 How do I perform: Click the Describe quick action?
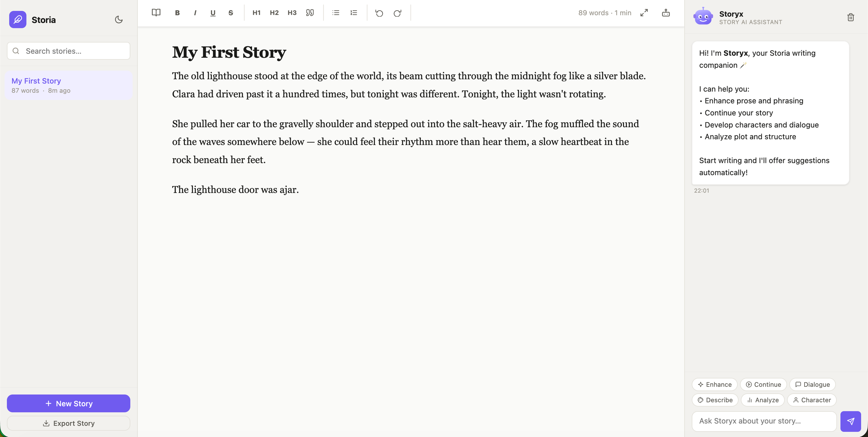(x=715, y=400)
